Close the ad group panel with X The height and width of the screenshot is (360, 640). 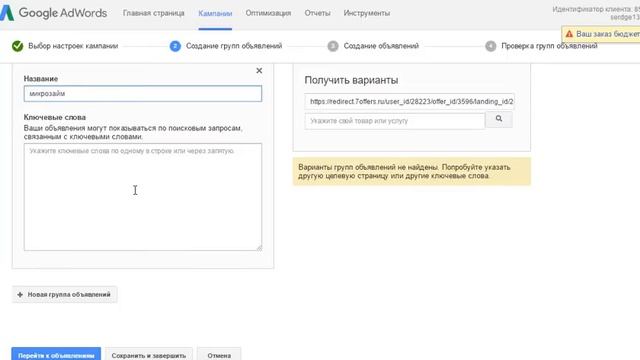click(259, 71)
